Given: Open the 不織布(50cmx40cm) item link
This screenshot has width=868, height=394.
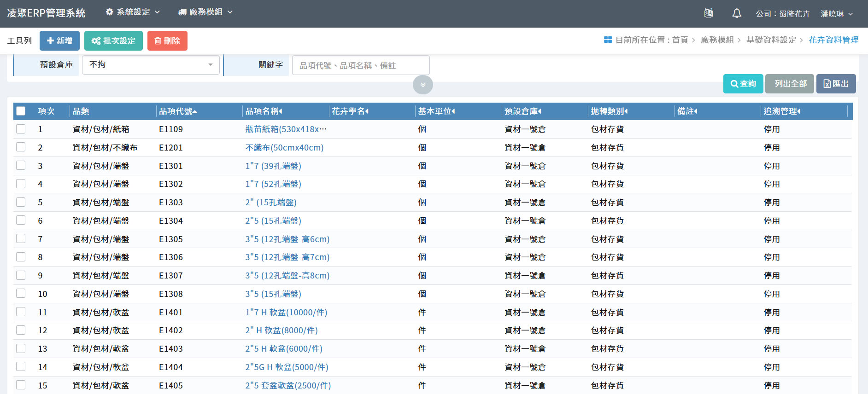Looking at the screenshot, I should 284,148.
